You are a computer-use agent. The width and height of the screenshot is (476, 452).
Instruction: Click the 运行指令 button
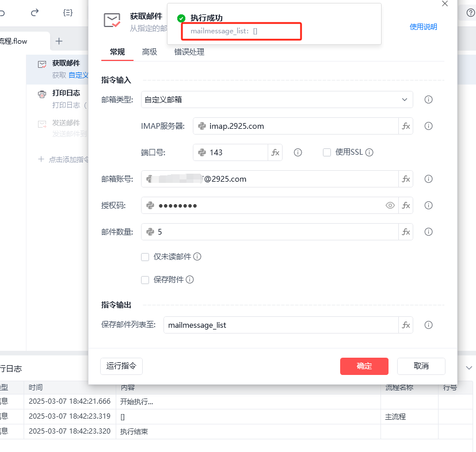(x=121, y=366)
